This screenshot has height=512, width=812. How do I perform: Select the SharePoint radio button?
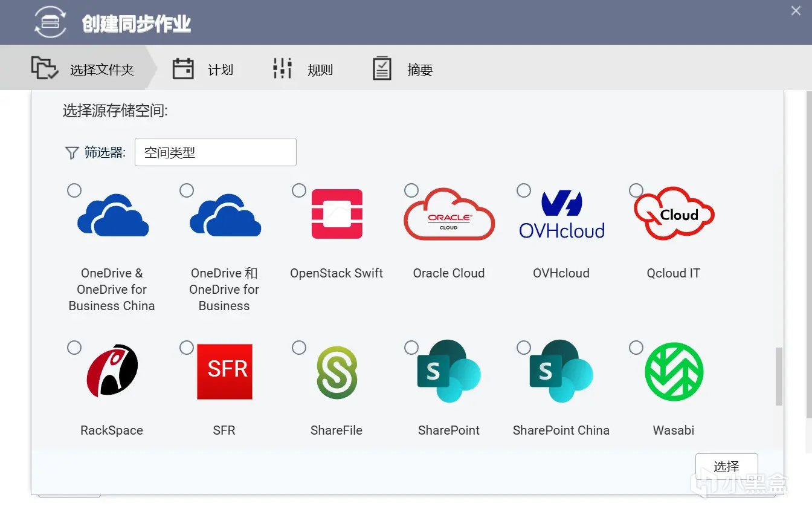click(411, 348)
